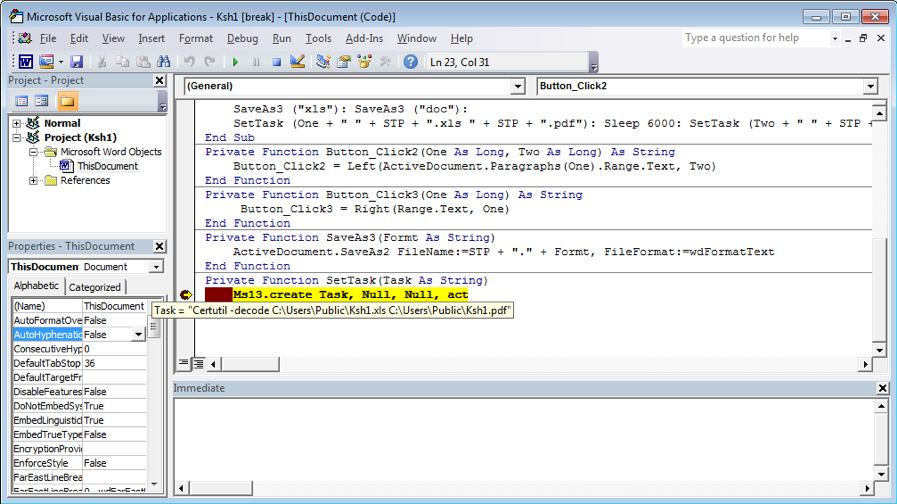Screen dimensions: 897x504
Task: Click the Copy toolbar icon
Action: tap(122, 62)
